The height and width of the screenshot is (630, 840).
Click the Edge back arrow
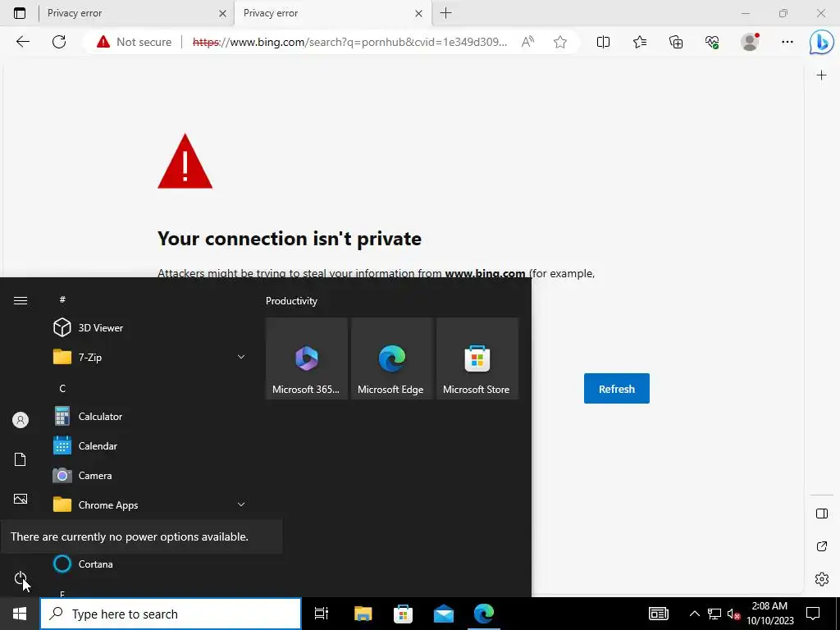22,42
